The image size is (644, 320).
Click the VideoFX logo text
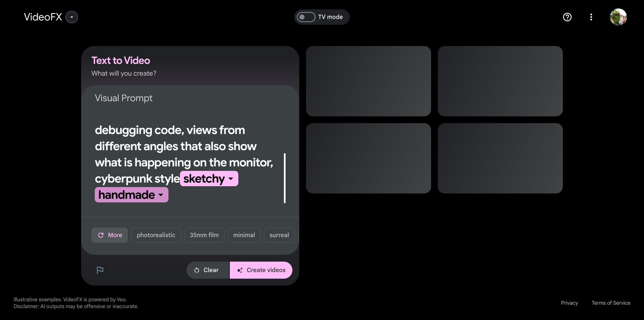(x=43, y=17)
